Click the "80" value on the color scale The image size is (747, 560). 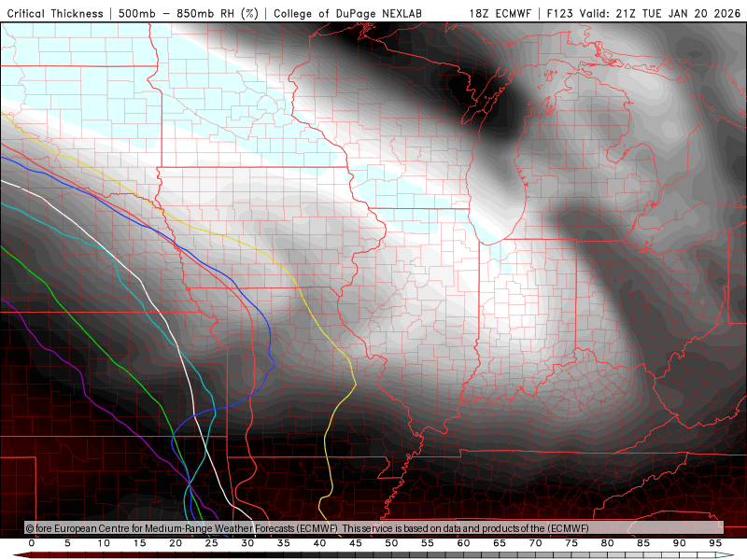click(x=608, y=543)
